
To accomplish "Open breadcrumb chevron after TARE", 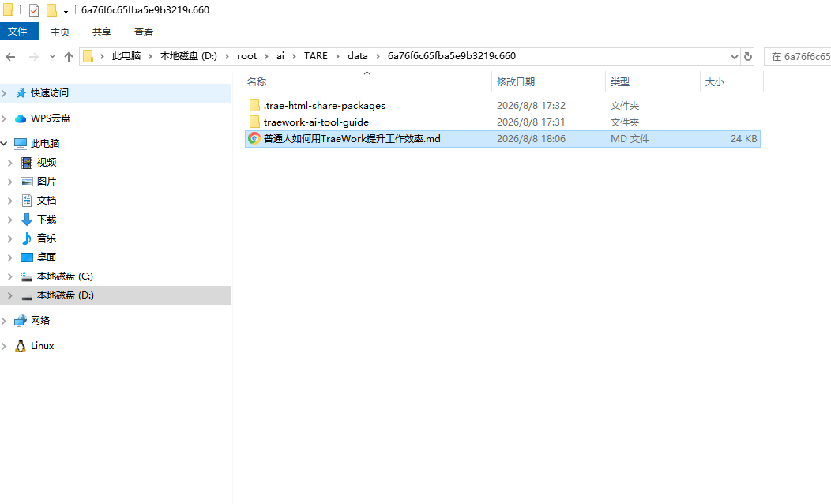I will click(x=337, y=56).
